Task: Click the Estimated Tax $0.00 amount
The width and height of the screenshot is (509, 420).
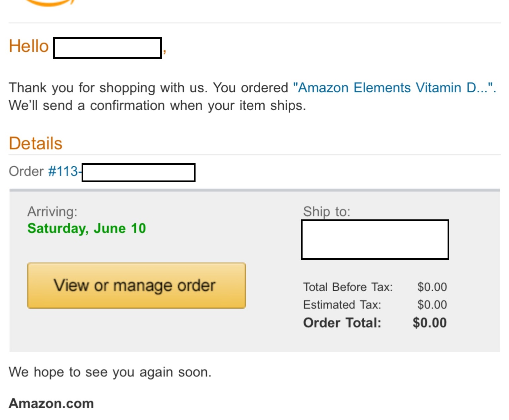Action: [432, 305]
